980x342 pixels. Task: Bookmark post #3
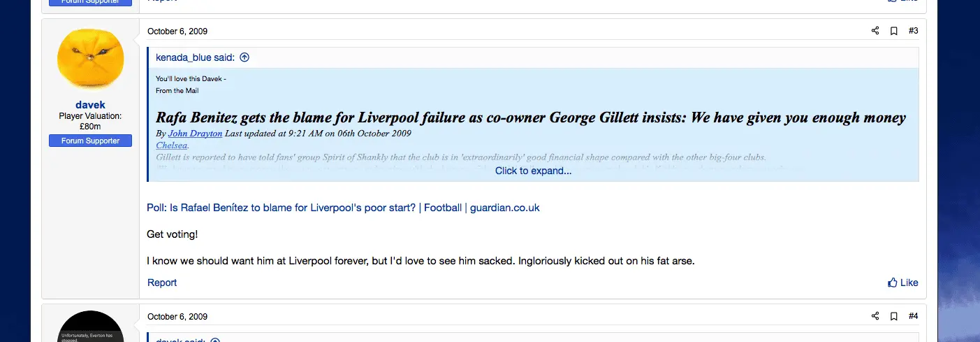tap(893, 31)
